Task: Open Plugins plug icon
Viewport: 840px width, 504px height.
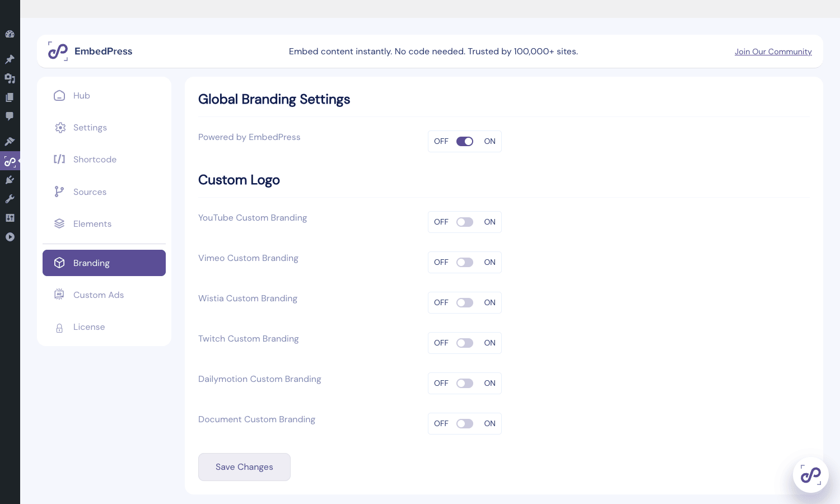Action: (10, 180)
